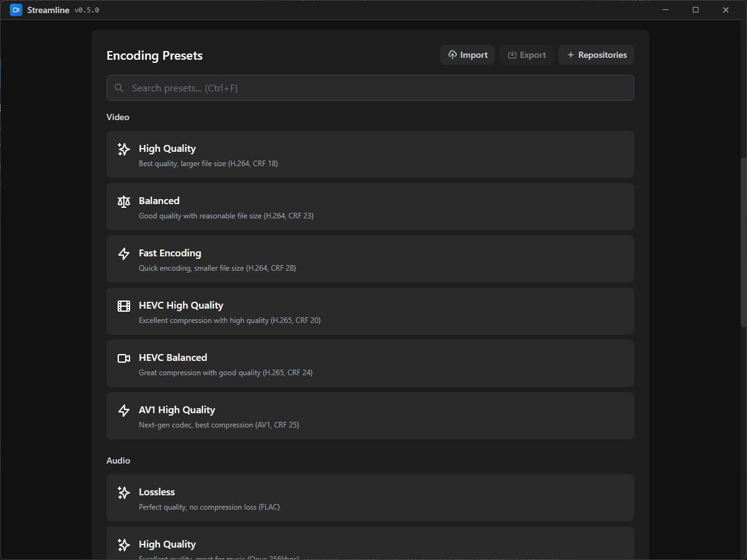The width and height of the screenshot is (747, 560).
Task: Select the scales icon on the Balanced preset
Action: 123,201
